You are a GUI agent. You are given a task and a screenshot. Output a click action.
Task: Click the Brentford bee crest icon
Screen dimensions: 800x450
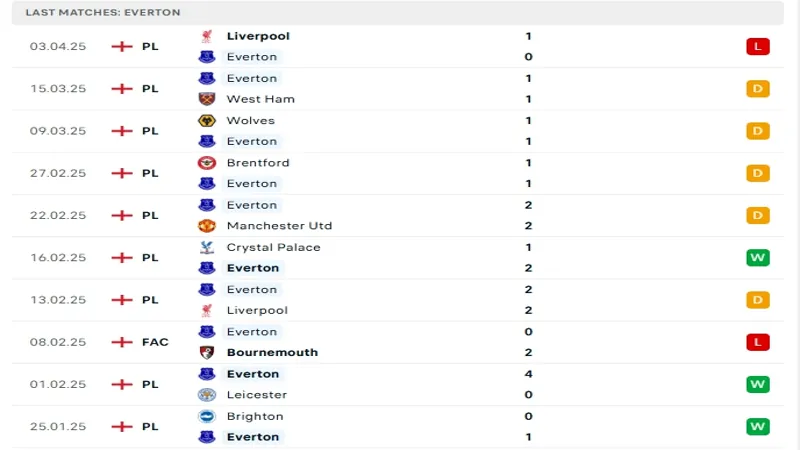pyautogui.click(x=207, y=163)
